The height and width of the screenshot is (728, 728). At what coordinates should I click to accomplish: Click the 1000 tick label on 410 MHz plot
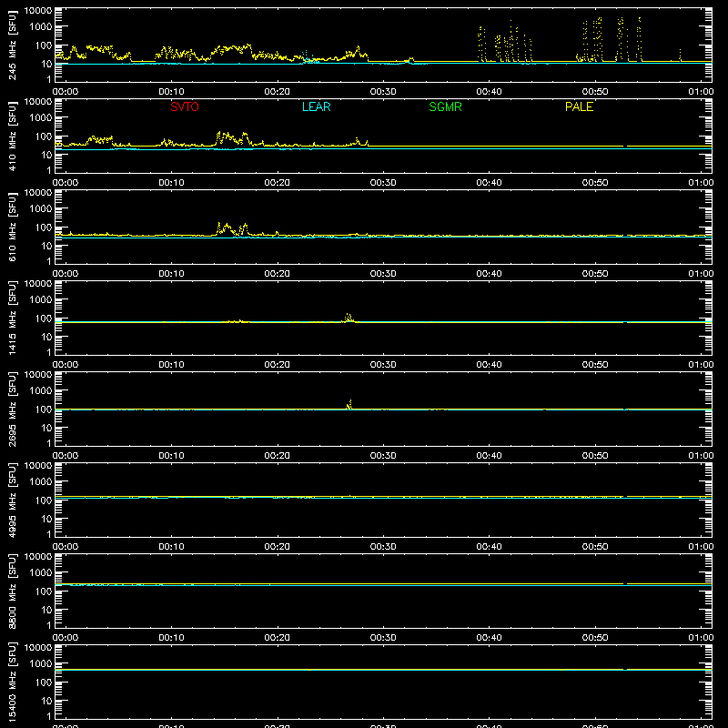[41, 118]
